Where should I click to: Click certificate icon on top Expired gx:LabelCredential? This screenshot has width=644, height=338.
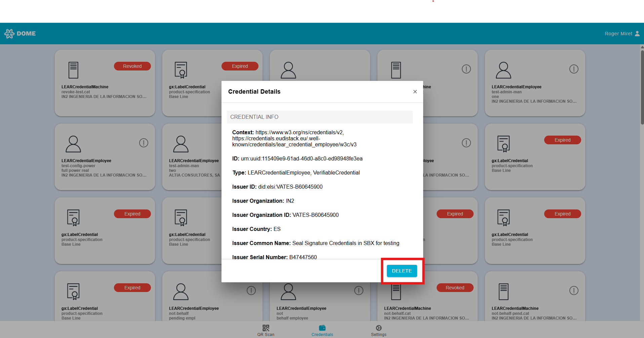pyautogui.click(x=181, y=70)
